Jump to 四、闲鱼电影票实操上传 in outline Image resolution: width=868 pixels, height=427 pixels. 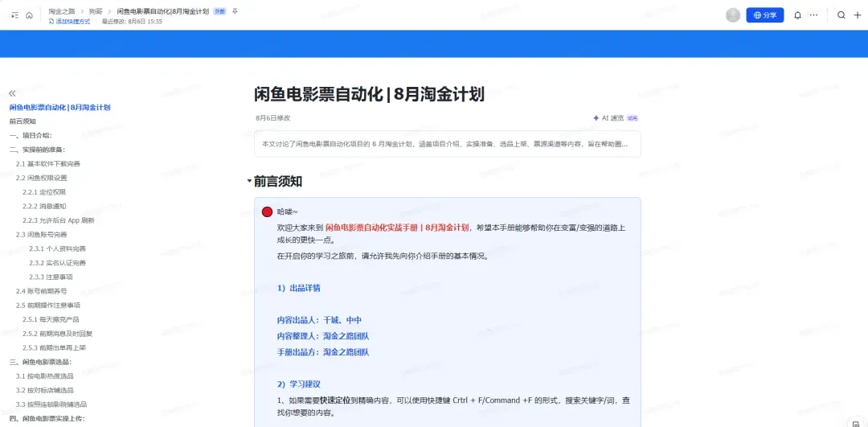click(47, 419)
